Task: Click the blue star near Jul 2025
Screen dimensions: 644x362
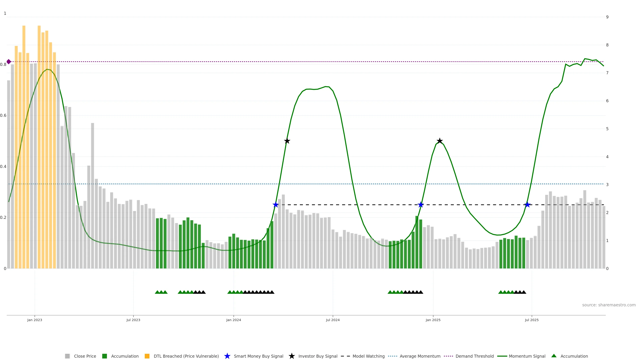Action: 527,205
